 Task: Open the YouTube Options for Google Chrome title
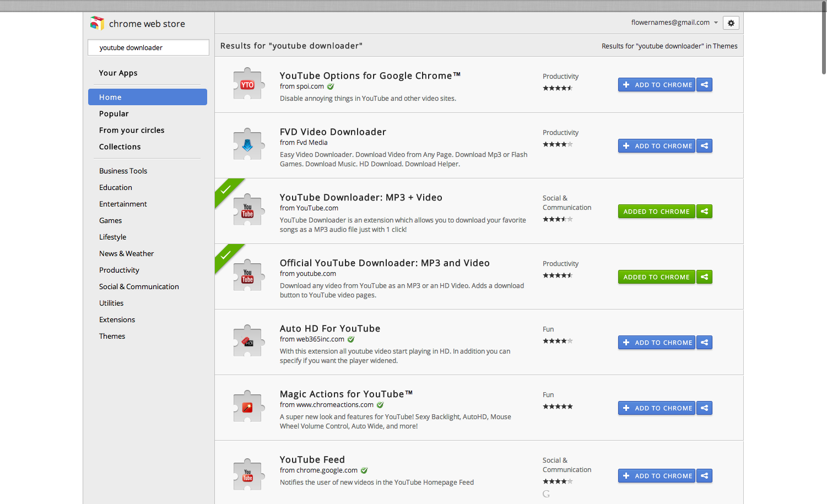370,75
